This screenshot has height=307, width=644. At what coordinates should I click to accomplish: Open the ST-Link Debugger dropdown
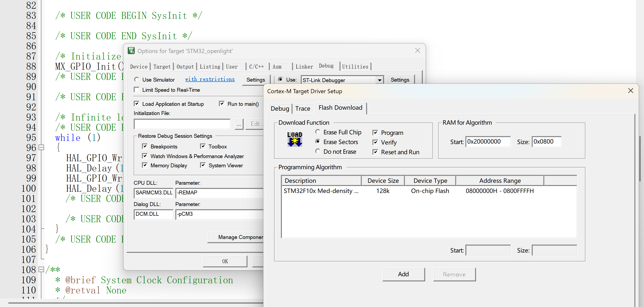pos(380,80)
